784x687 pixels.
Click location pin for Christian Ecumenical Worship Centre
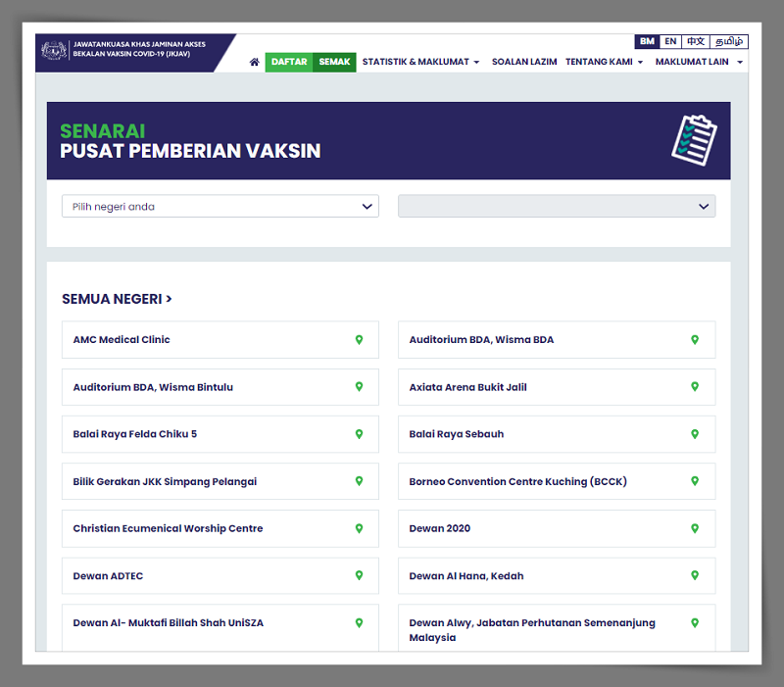[359, 528]
